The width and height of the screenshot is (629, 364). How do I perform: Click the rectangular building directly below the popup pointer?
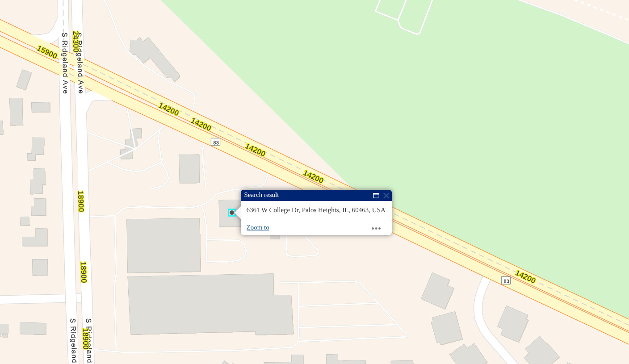[x=164, y=245]
